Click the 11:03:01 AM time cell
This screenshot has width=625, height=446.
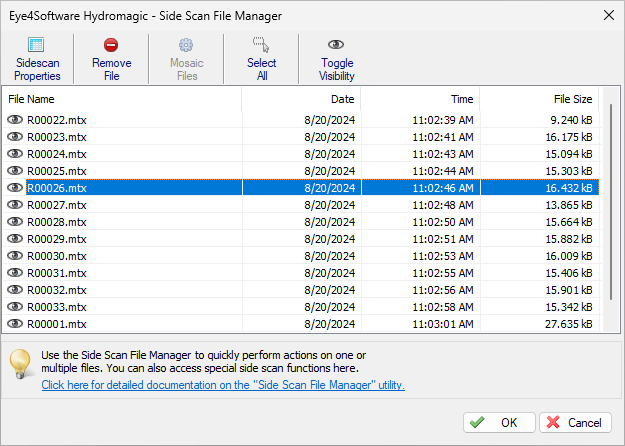click(x=443, y=324)
